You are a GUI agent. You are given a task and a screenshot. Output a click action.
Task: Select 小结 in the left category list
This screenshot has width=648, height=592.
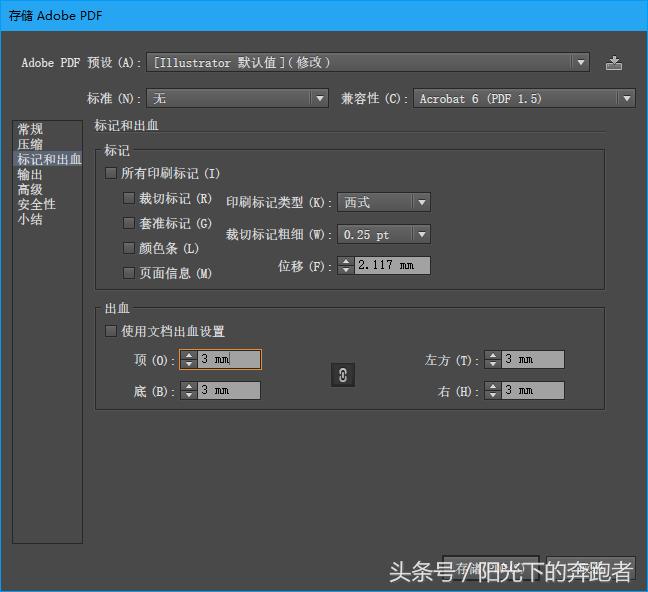coord(30,219)
